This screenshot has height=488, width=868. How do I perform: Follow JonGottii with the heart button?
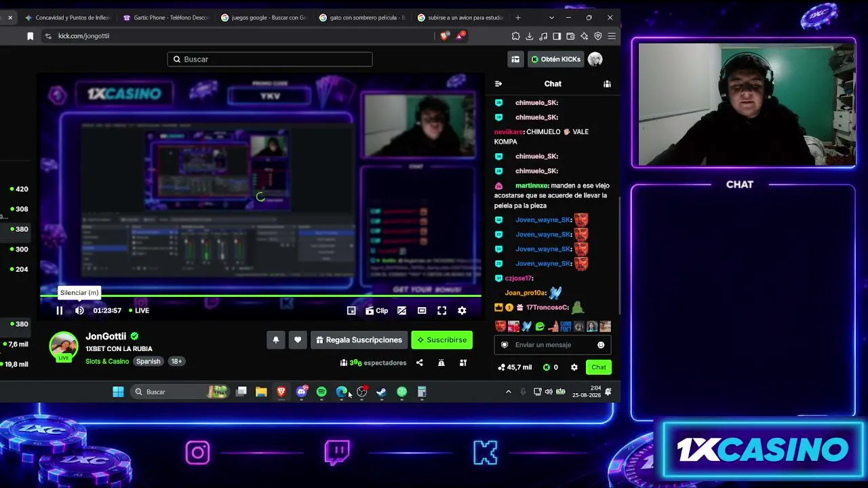tap(298, 340)
